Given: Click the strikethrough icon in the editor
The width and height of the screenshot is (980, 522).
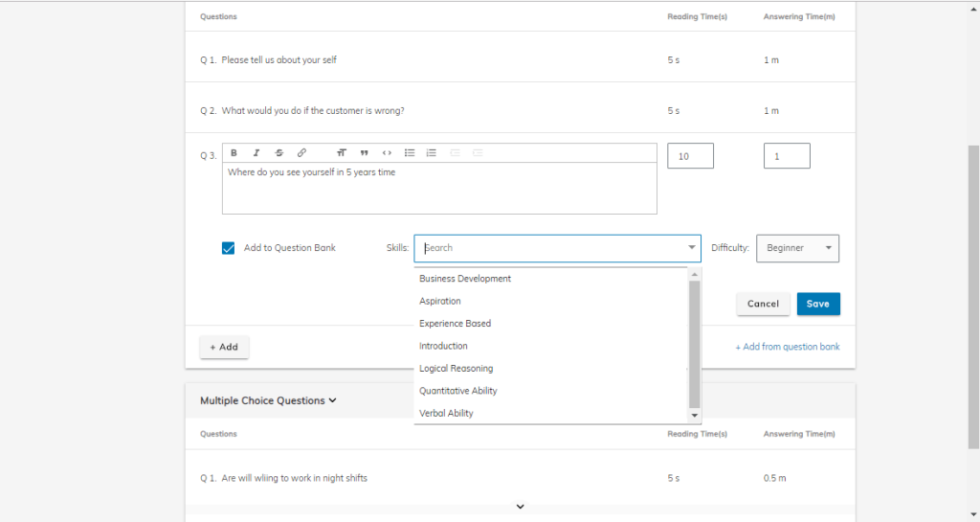Looking at the screenshot, I should coord(278,153).
